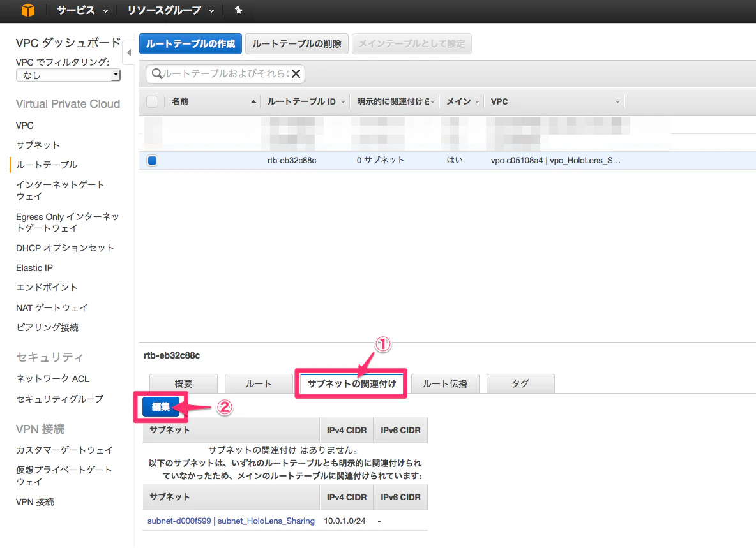Open the VPC filter dropdown showing なし
This screenshot has width=756, height=548.
click(68, 75)
